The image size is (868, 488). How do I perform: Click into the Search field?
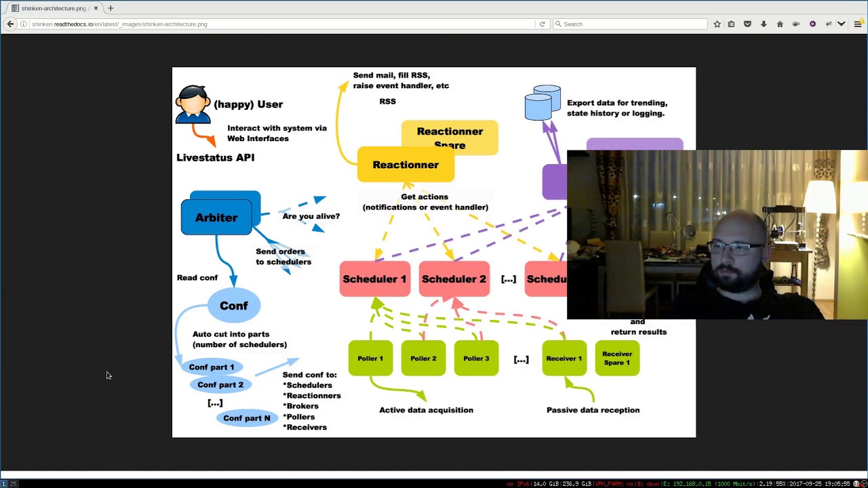click(x=629, y=24)
